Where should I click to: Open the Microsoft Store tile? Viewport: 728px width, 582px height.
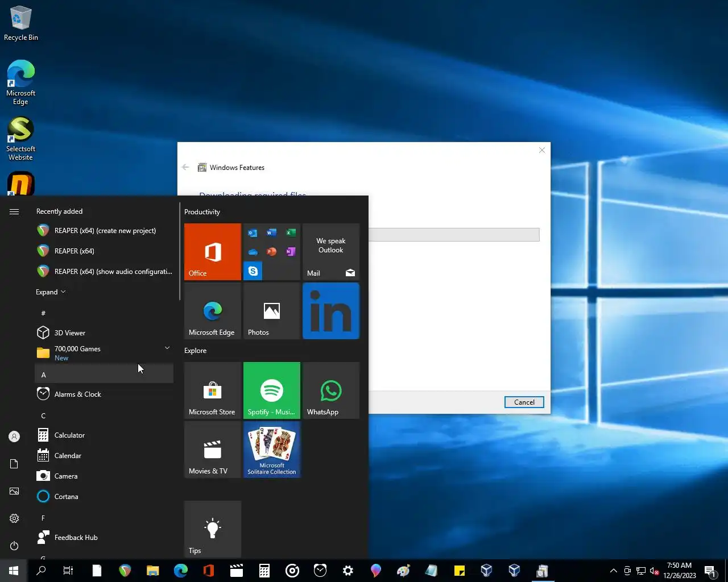[x=213, y=390]
